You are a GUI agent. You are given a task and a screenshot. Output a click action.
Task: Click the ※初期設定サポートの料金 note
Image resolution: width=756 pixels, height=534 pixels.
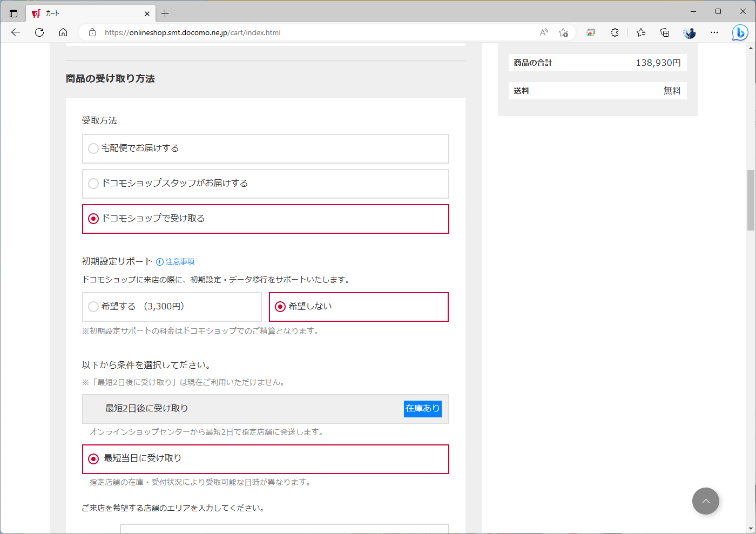point(201,331)
